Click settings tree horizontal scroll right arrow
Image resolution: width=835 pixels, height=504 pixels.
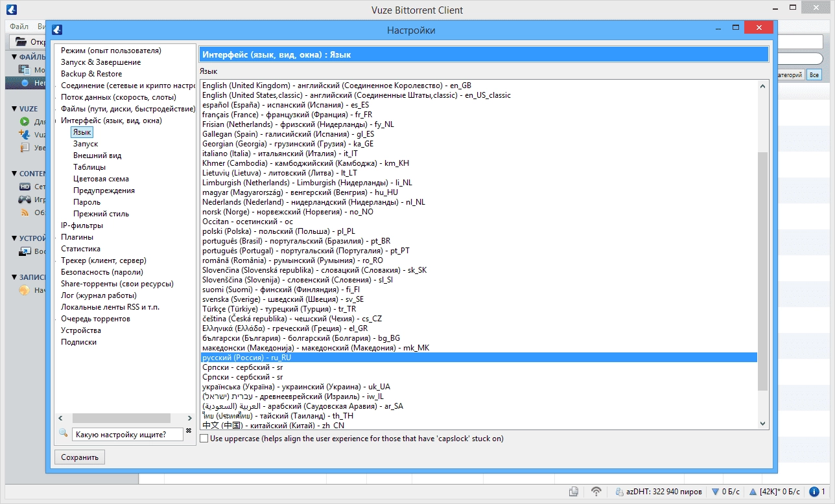[x=189, y=418]
